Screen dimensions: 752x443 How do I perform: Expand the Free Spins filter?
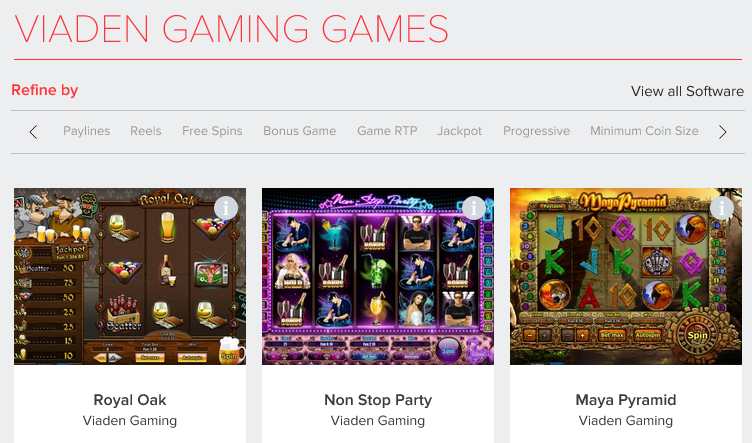212,131
